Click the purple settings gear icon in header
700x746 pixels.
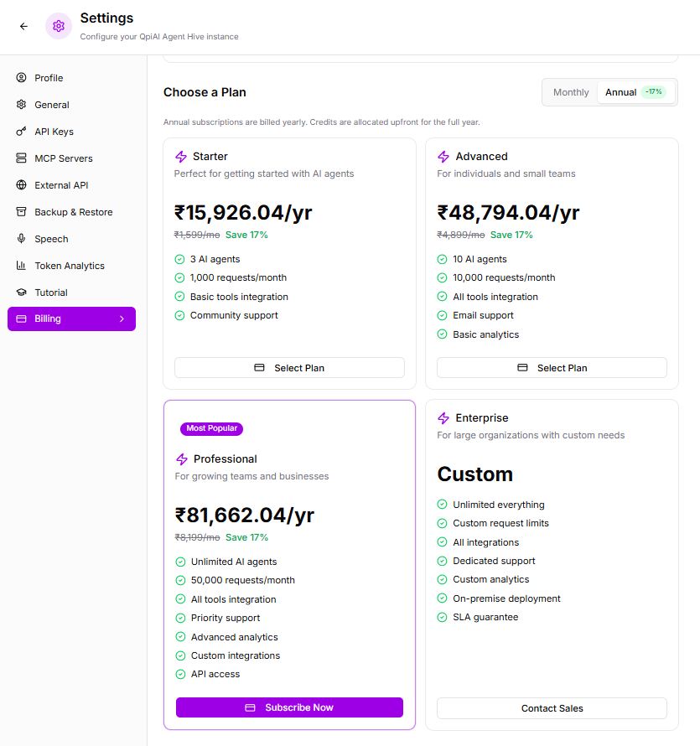click(59, 26)
